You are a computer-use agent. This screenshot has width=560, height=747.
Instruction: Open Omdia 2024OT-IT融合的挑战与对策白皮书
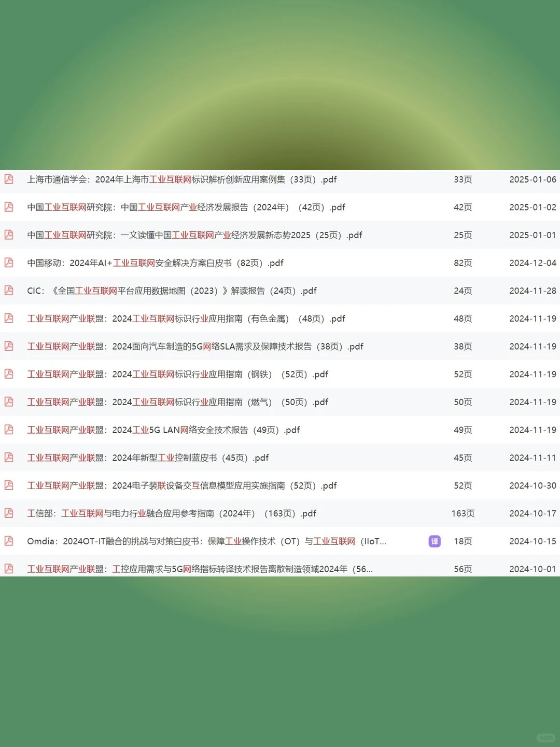pyautogui.click(x=206, y=542)
